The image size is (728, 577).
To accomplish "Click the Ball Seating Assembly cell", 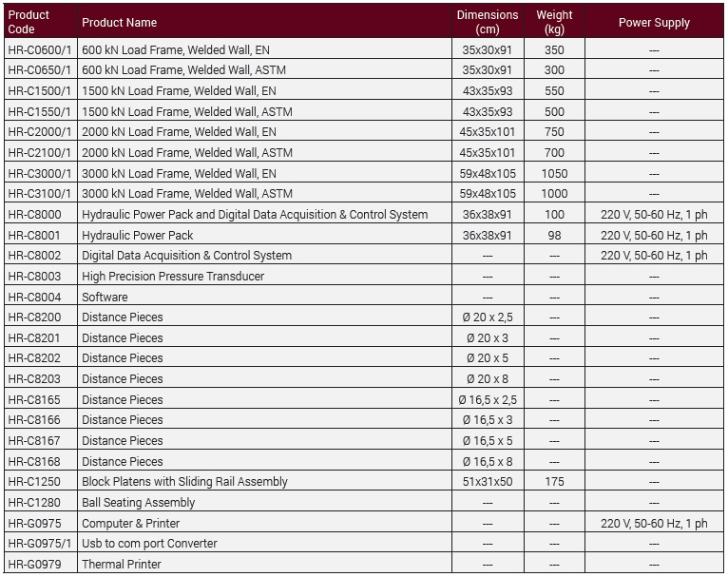I will 138,502.
